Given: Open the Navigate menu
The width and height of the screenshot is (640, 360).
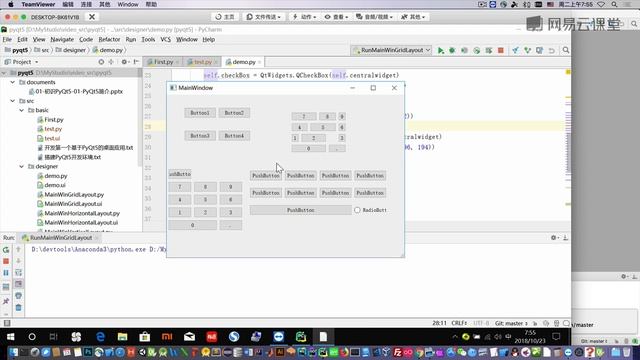Looking at the screenshot, I should (x=62, y=40).
